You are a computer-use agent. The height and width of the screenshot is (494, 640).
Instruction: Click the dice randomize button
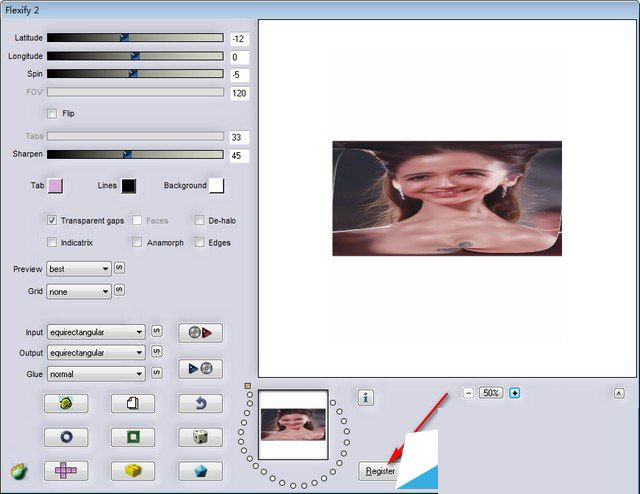coord(200,437)
